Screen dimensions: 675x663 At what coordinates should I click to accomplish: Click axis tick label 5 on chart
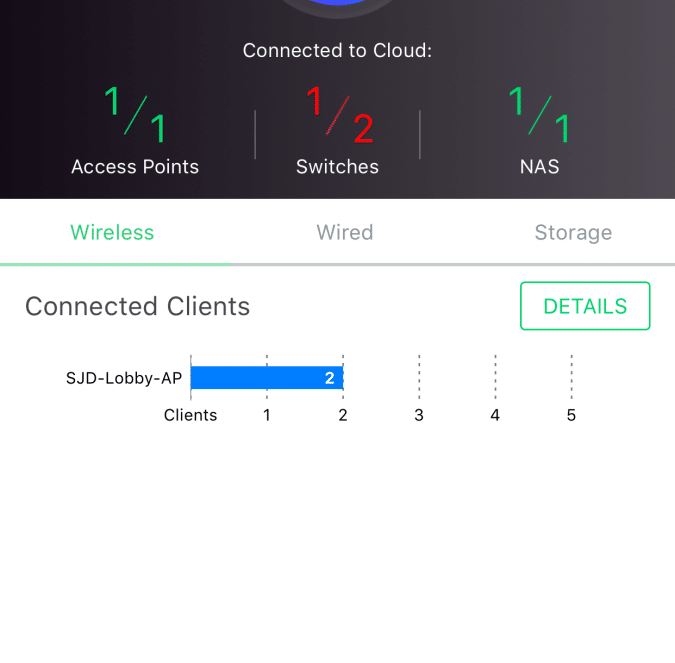pyautogui.click(x=571, y=415)
